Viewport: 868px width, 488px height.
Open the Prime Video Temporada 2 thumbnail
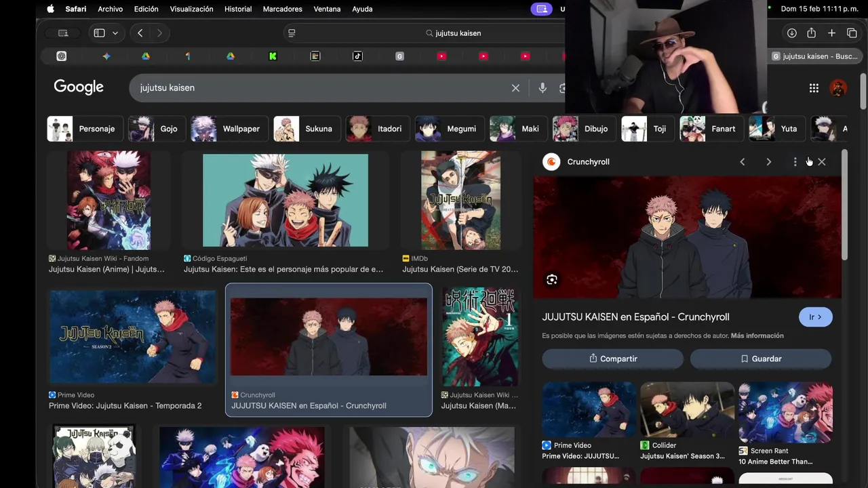pos(133,337)
